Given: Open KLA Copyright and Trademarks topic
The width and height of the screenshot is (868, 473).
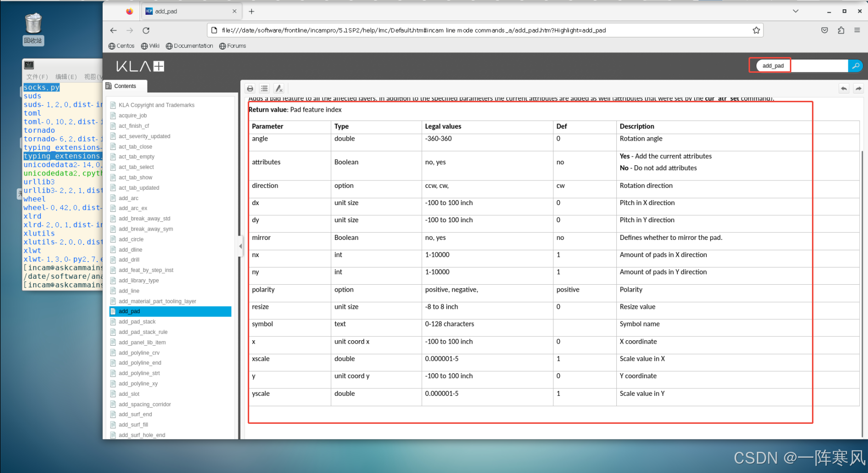Looking at the screenshot, I should tap(156, 105).
